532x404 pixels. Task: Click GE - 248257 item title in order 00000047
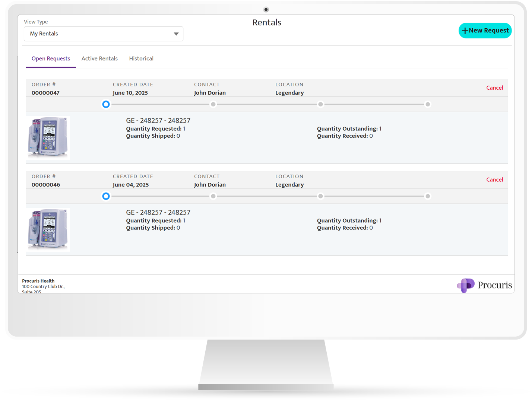158,121
